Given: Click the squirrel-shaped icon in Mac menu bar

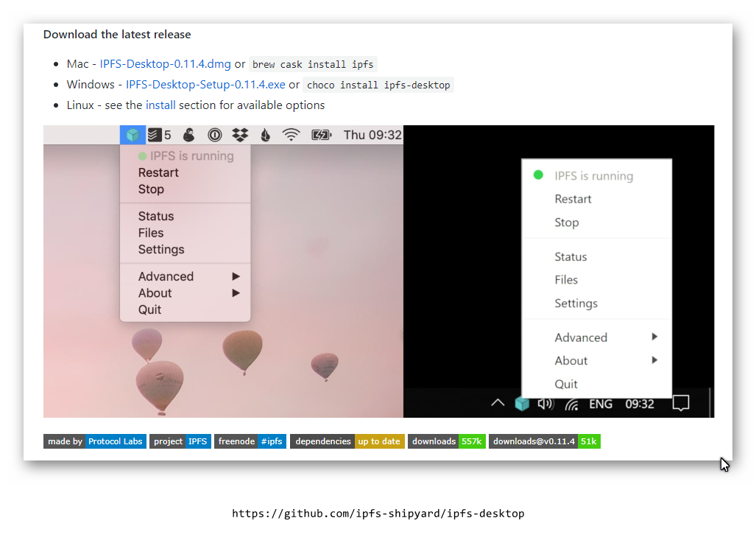Looking at the screenshot, I should pos(189,135).
